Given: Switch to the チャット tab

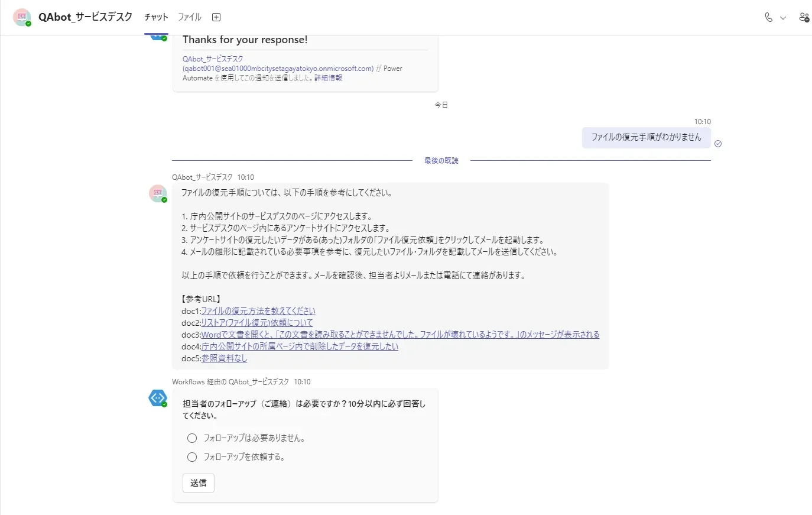Looking at the screenshot, I should tap(155, 17).
